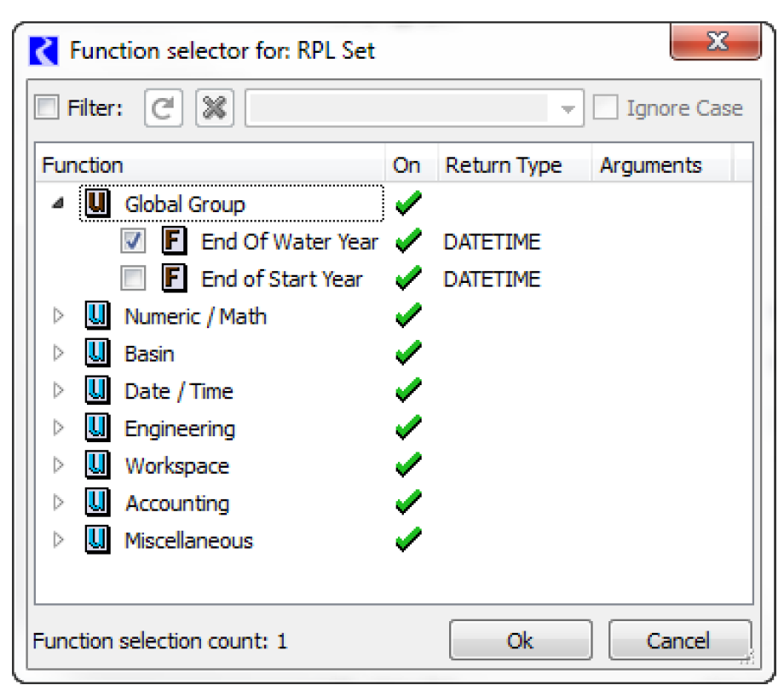
Task: Click the Function column header
Action: click(x=83, y=165)
